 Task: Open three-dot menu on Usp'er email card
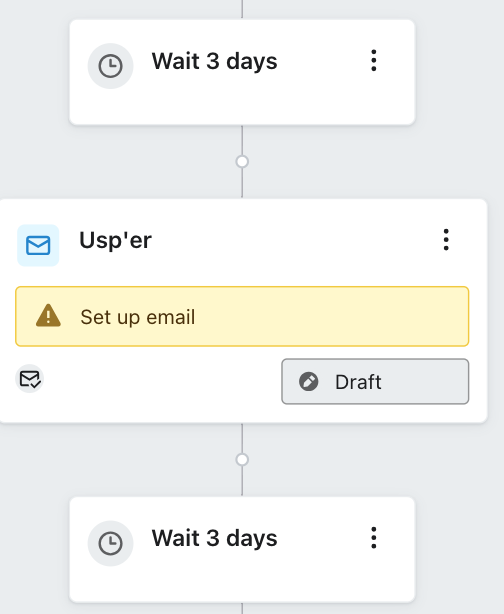click(446, 240)
